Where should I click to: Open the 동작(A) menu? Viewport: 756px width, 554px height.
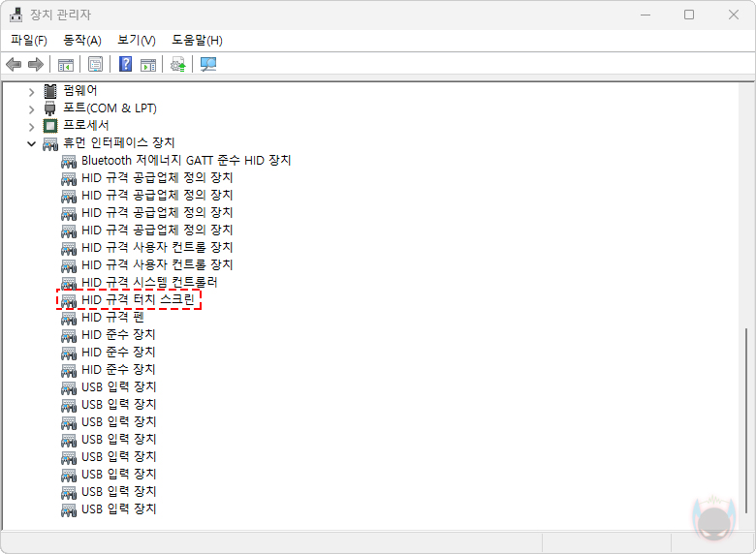coord(82,41)
